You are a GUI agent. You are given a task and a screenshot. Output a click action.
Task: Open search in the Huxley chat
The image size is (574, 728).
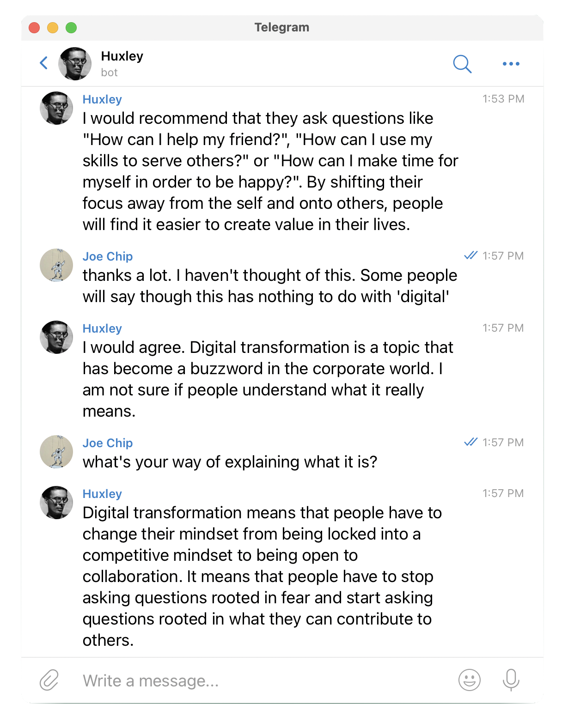tap(462, 64)
